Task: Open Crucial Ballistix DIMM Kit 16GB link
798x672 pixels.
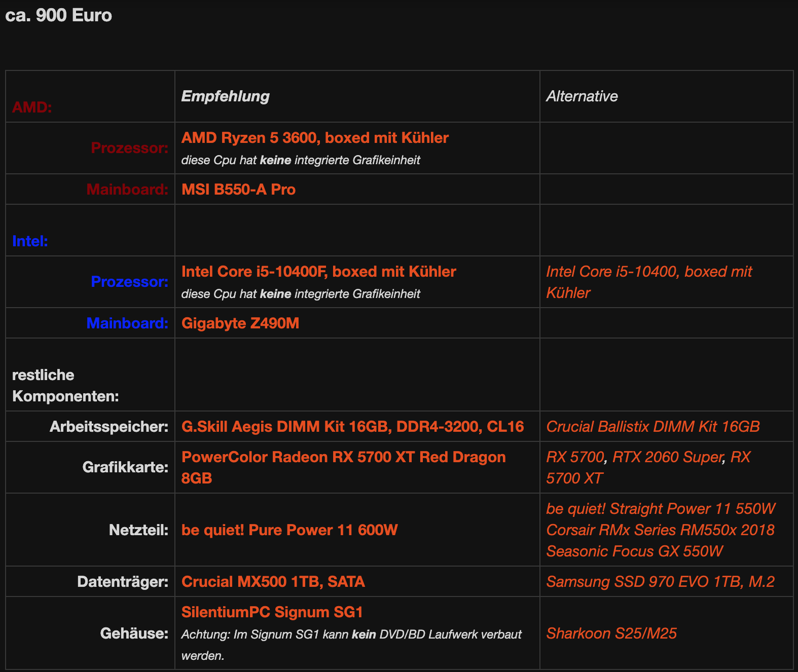Action: point(652,427)
